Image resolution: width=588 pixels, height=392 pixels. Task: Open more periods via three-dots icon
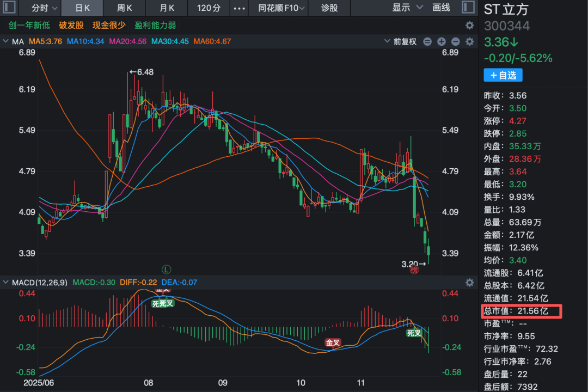pyautogui.click(x=239, y=8)
